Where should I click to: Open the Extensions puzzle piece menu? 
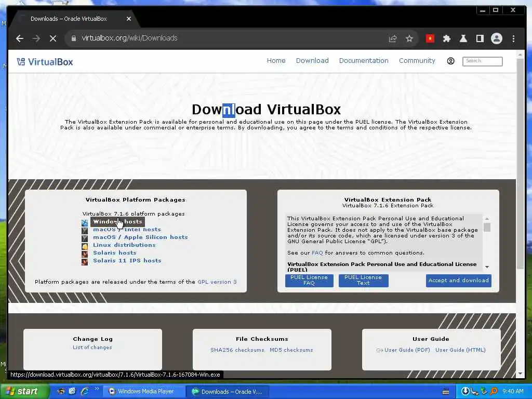(447, 38)
